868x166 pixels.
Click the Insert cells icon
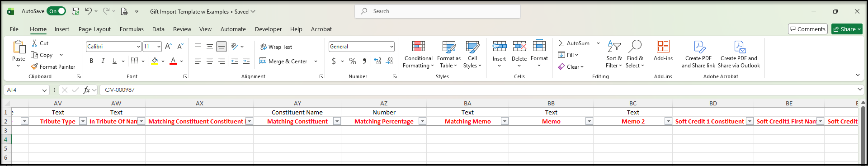click(499, 46)
